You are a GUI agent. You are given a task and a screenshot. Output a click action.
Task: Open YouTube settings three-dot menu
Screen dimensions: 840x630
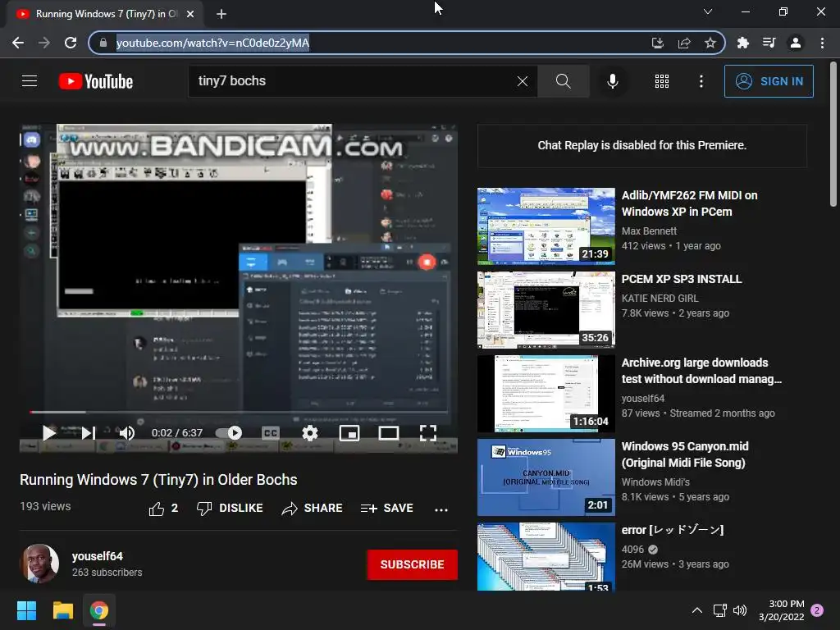[x=701, y=81]
